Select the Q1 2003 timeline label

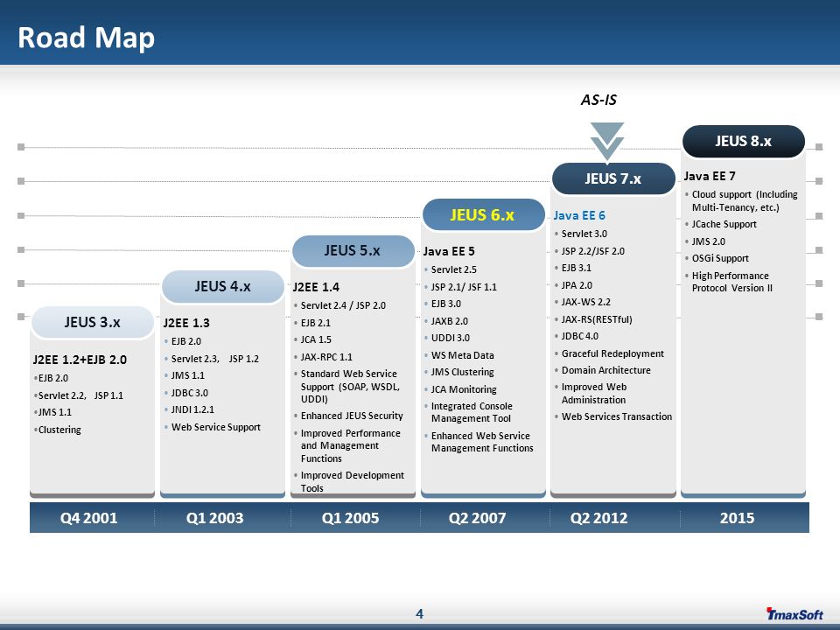pyautogui.click(x=215, y=517)
